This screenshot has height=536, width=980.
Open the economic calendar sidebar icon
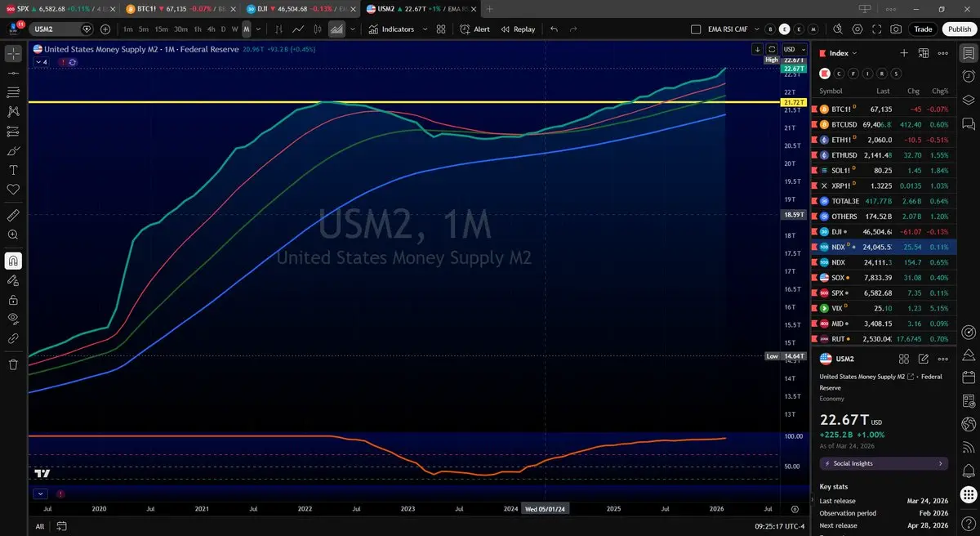coord(969,377)
